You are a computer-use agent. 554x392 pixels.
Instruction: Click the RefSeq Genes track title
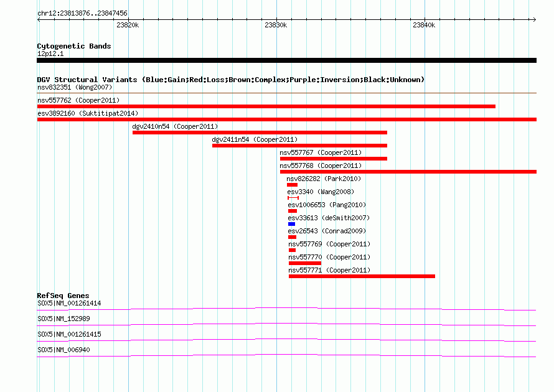(x=63, y=295)
